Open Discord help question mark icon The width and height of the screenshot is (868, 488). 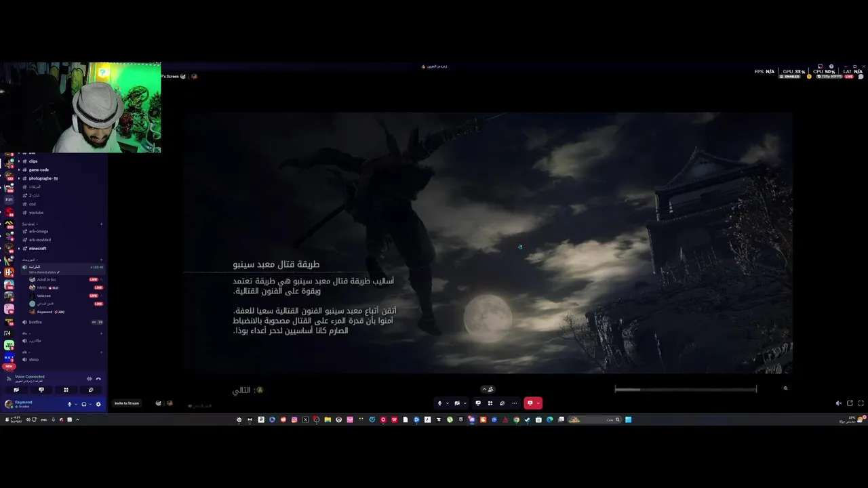(x=831, y=66)
